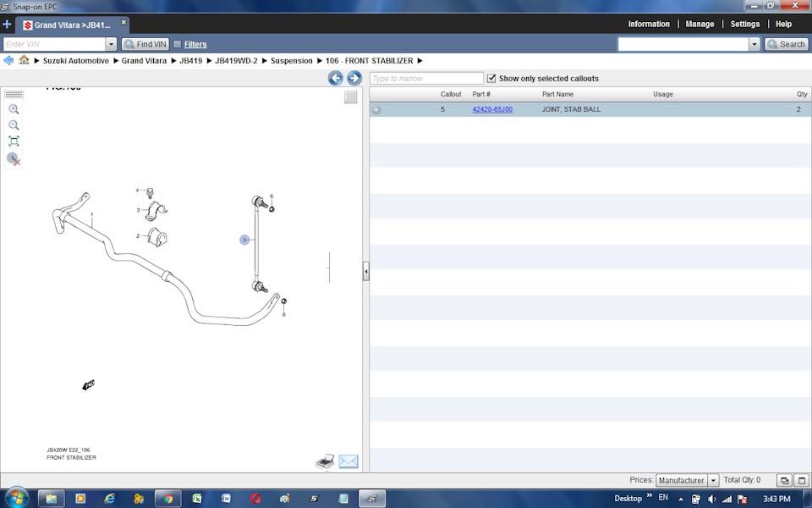
Task: Clear selected callouts icon in diagram toolbar
Action: tap(14, 158)
